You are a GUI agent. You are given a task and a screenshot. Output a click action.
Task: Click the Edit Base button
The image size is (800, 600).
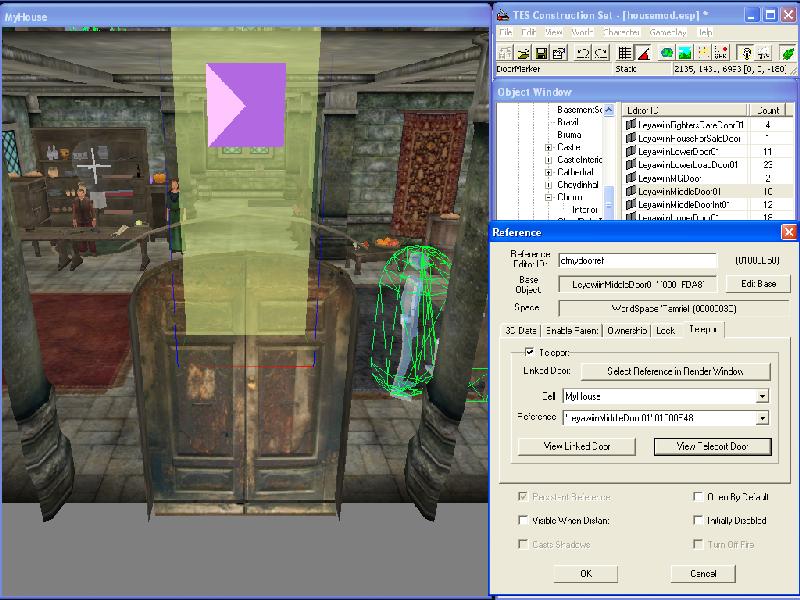(x=758, y=284)
